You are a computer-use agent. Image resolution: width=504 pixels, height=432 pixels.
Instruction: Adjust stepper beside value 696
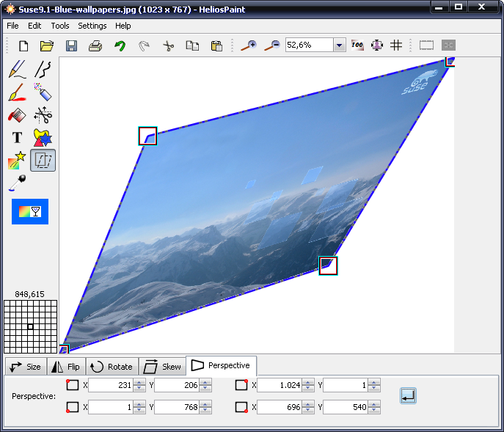pos(308,407)
